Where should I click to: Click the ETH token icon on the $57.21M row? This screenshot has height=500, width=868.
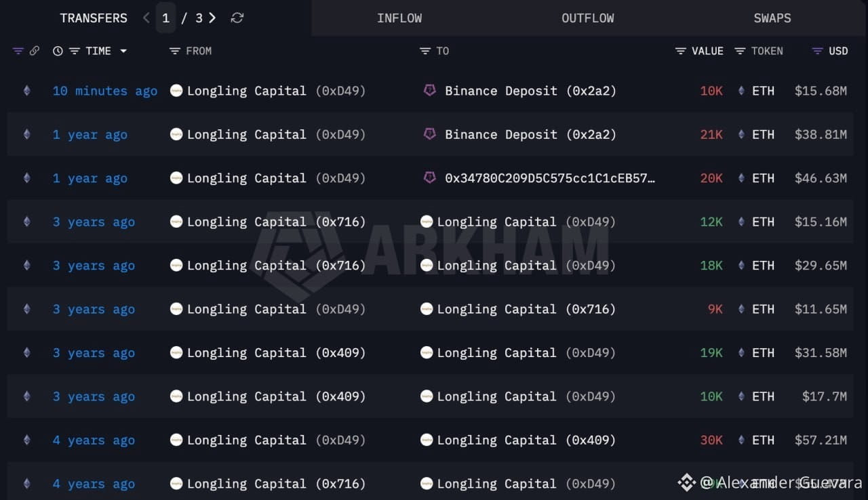[x=741, y=440]
